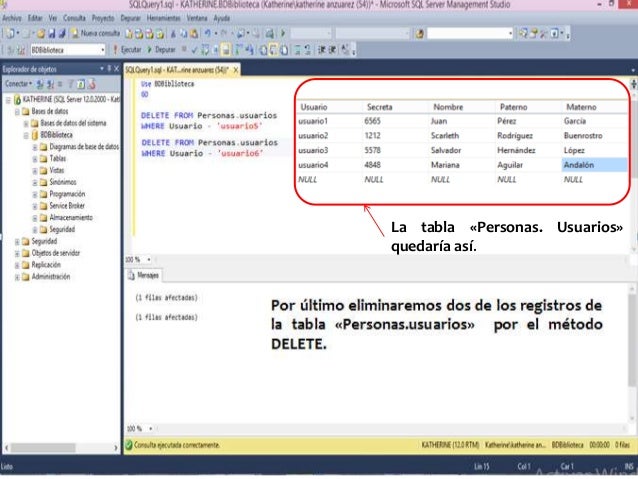Expand the Objetos de servidor folder
This screenshot has height=479, width=638.
tap(17, 253)
